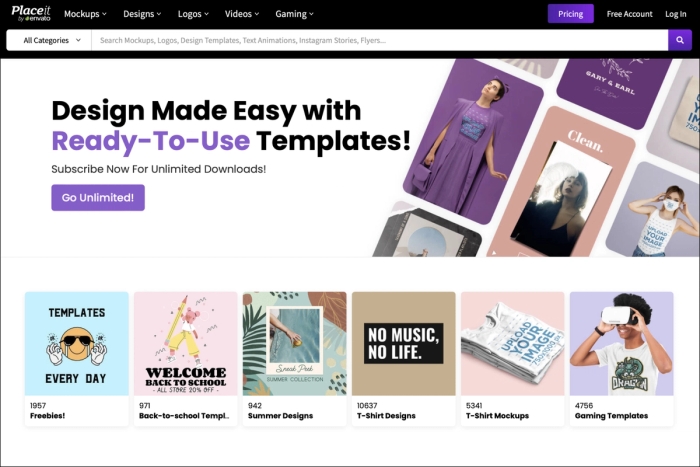
Task: Expand the Designs menu
Action: pos(142,14)
